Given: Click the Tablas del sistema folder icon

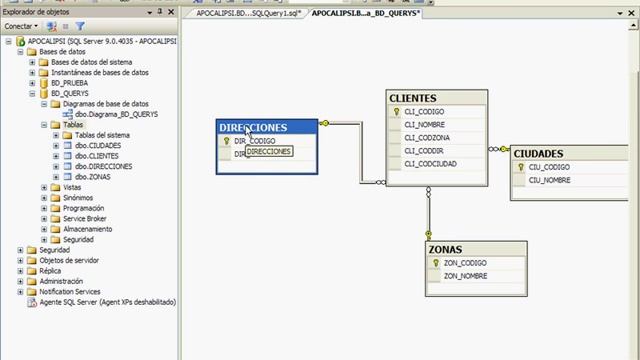Looking at the screenshot, I should pyautogui.click(x=67, y=135).
